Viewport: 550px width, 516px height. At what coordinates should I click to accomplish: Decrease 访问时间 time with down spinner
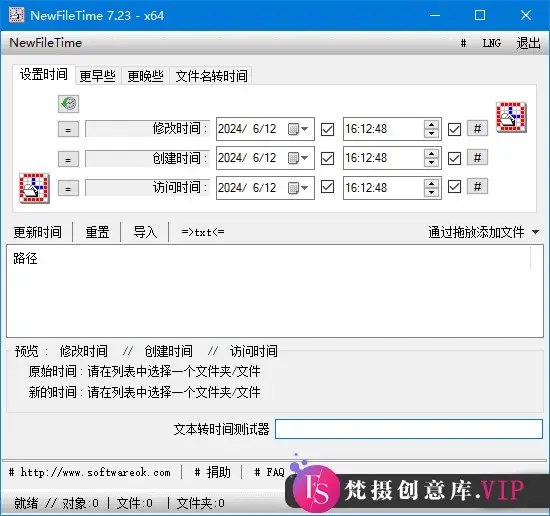(431, 192)
